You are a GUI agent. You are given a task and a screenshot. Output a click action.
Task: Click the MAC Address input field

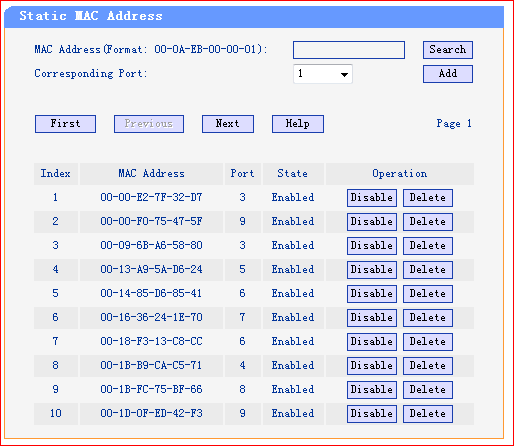[349, 50]
